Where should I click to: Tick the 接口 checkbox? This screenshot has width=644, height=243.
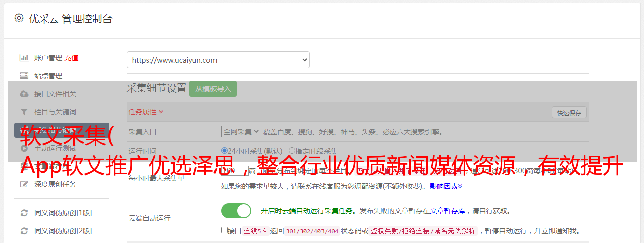(224, 230)
